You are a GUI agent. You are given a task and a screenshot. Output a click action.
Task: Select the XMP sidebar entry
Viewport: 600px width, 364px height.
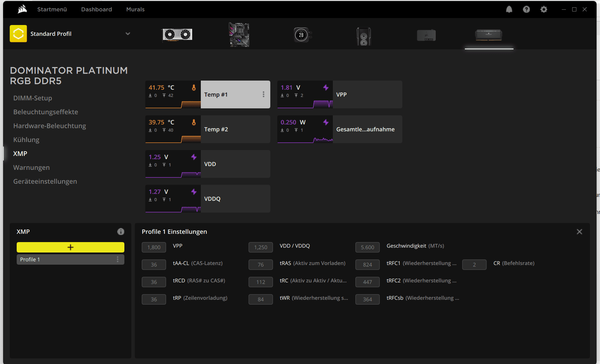click(20, 154)
